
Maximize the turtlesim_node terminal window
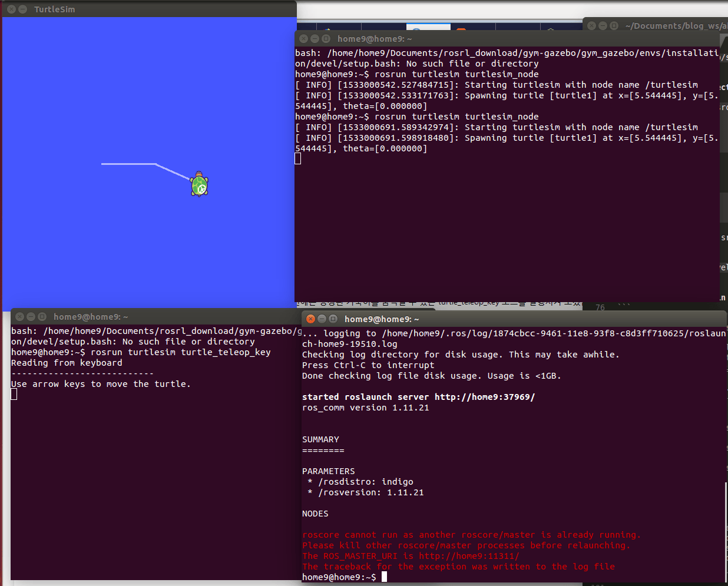pyautogui.click(x=326, y=39)
